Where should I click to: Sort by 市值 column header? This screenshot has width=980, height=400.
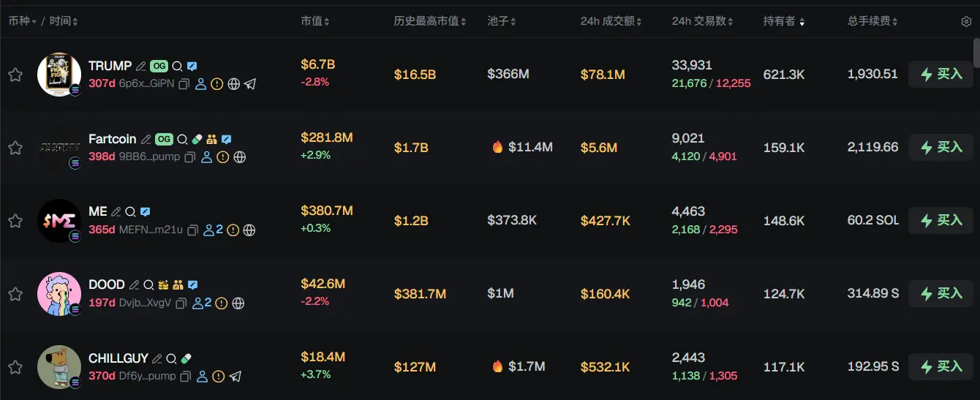click(315, 21)
